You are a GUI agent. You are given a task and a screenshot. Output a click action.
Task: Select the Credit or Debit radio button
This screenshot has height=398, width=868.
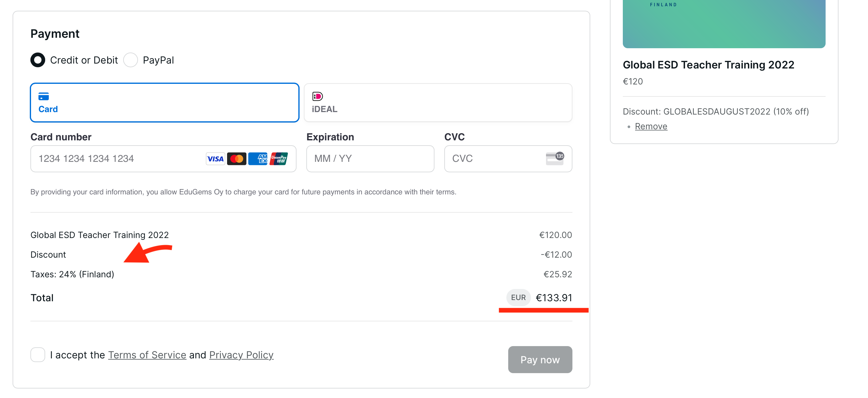(38, 60)
